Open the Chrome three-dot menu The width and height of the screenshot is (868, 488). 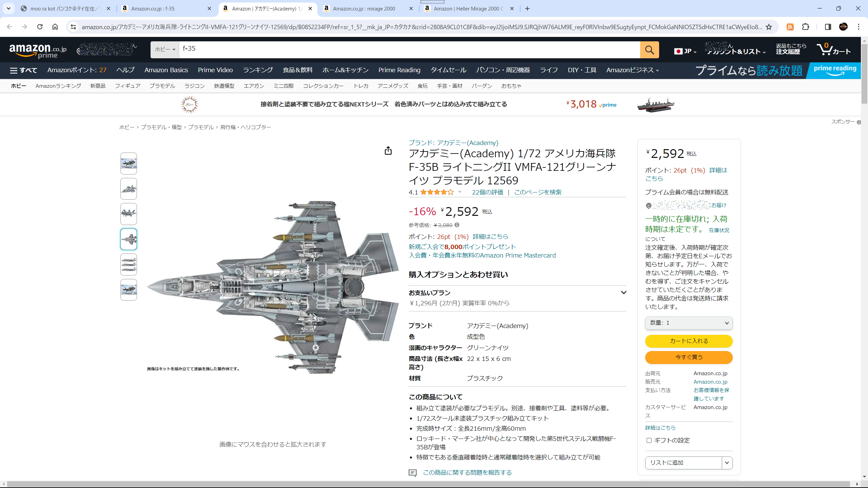click(859, 27)
